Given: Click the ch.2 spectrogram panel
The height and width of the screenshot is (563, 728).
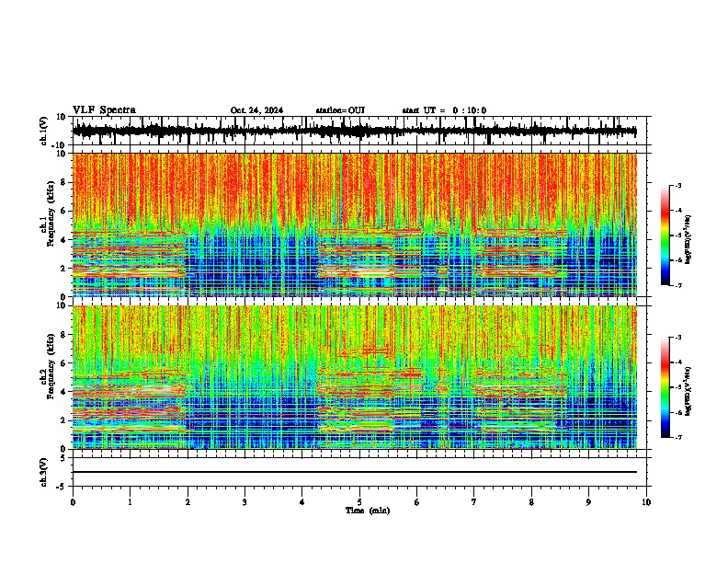Looking at the screenshot, I should click(x=355, y=377).
